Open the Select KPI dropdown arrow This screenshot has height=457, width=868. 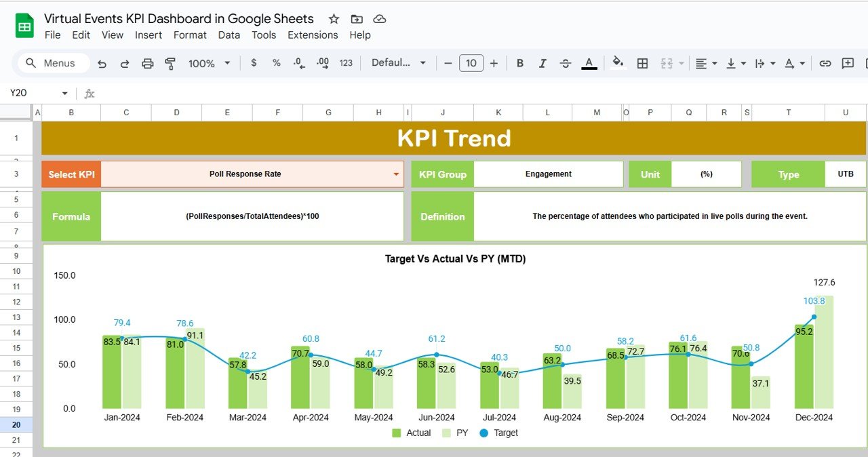396,174
